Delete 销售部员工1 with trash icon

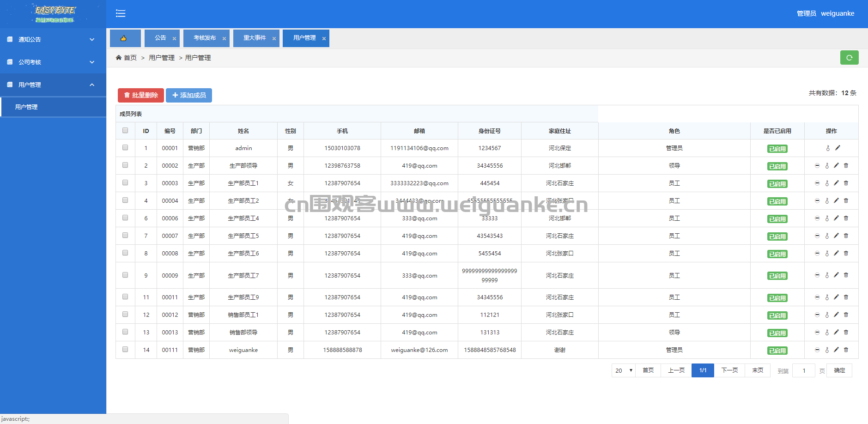(846, 315)
